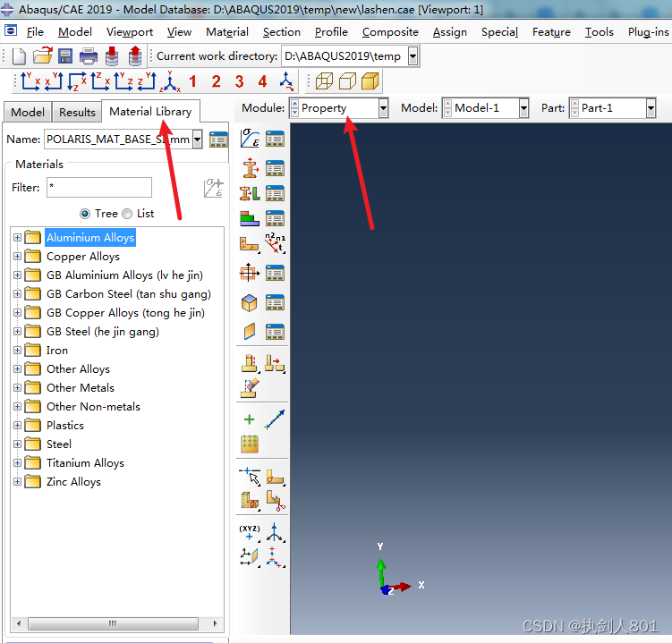Select the shaded render style cube
Viewport: 672px width, 643px height.
click(x=370, y=81)
